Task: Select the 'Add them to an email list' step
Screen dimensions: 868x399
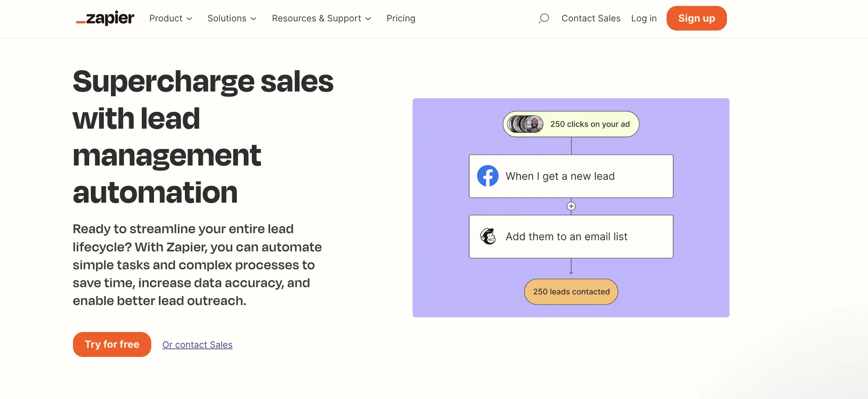Action: [571, 236]
